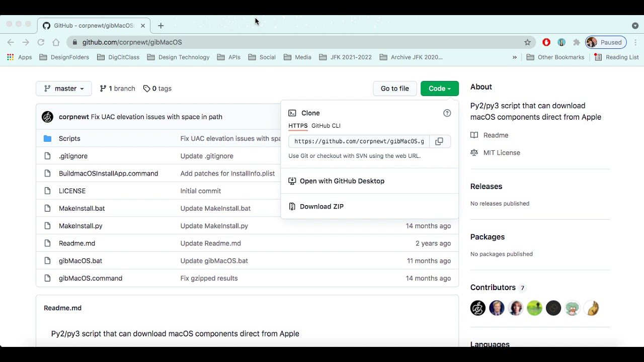Click the file icon next to .gitignore

click(47, 156)
